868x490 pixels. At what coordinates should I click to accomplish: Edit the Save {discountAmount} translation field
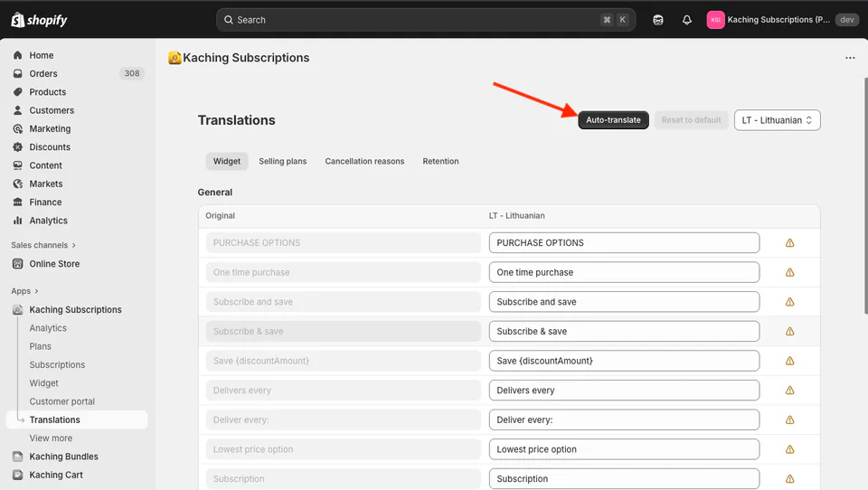(x=624, y=361)
